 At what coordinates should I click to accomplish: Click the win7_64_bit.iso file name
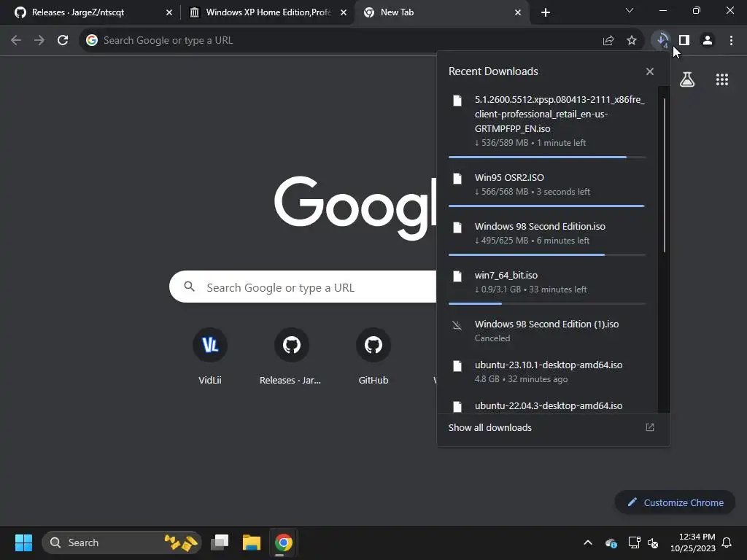click(506, 275)
